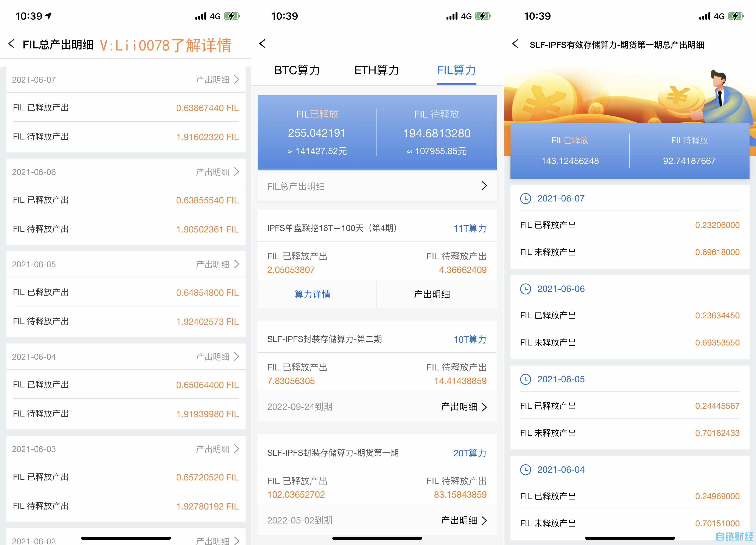Screen dimensions: 756x545
Task: Tap clock icon beside 2021-06-05 date
Action: coord(525,379)
